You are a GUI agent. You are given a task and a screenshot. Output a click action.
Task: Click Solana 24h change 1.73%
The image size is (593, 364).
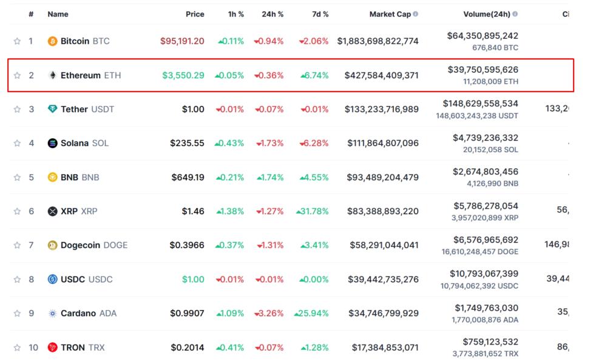pos(269,143)
